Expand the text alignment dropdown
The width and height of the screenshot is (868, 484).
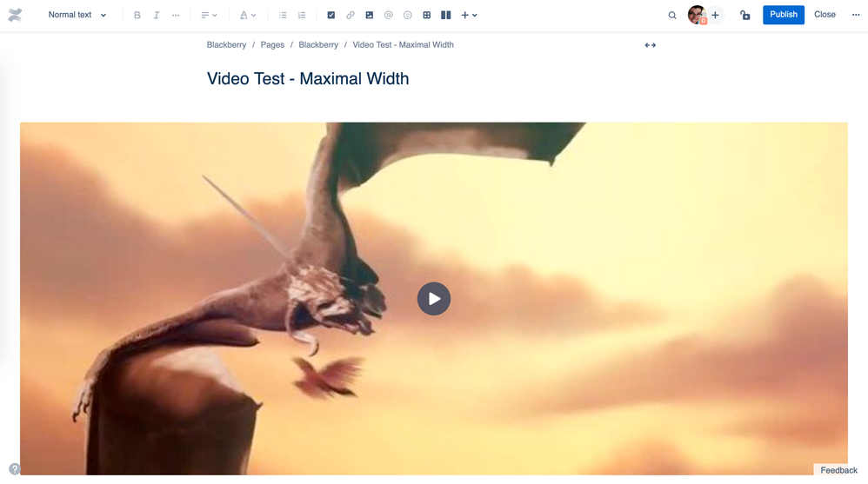coord(209,15)
